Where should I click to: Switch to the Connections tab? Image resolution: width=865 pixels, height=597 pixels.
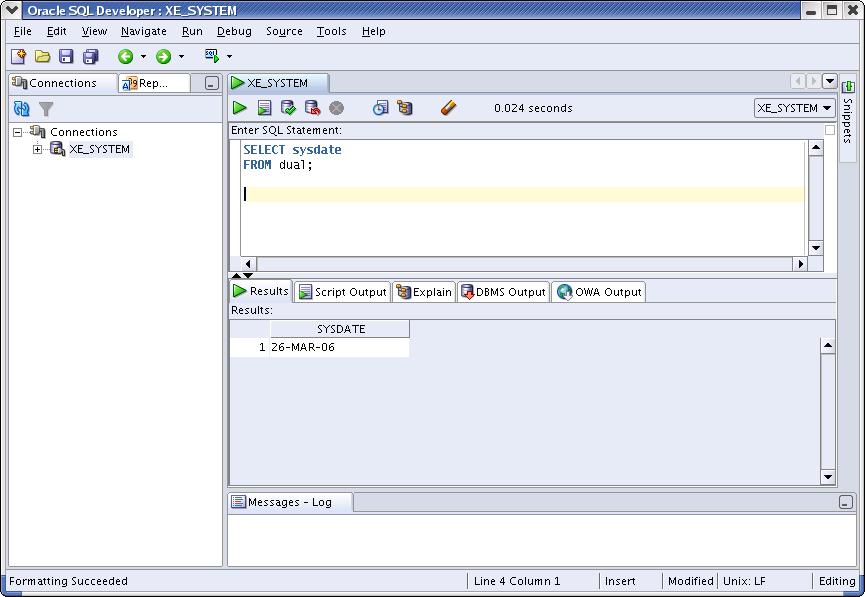(63, 83)
